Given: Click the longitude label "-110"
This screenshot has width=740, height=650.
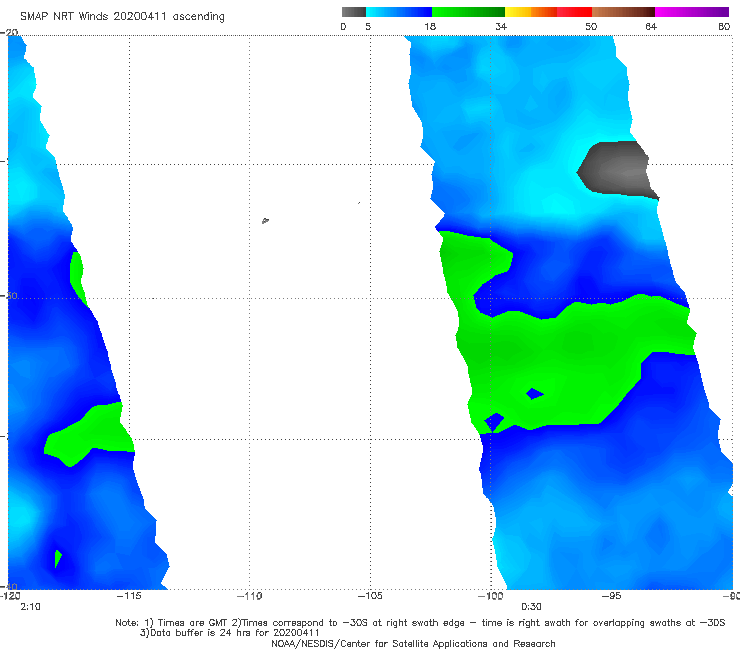Looking at the screenshot, I should (249, 596).
